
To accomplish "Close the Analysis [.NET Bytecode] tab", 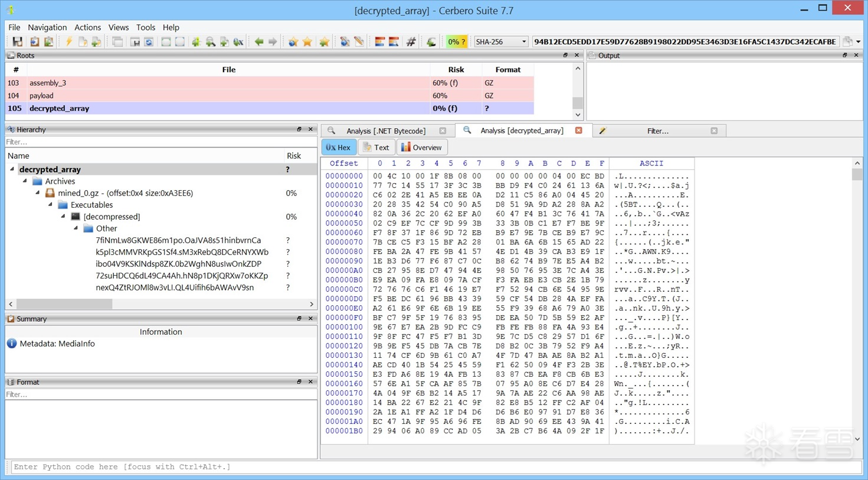I will point(443,131).
